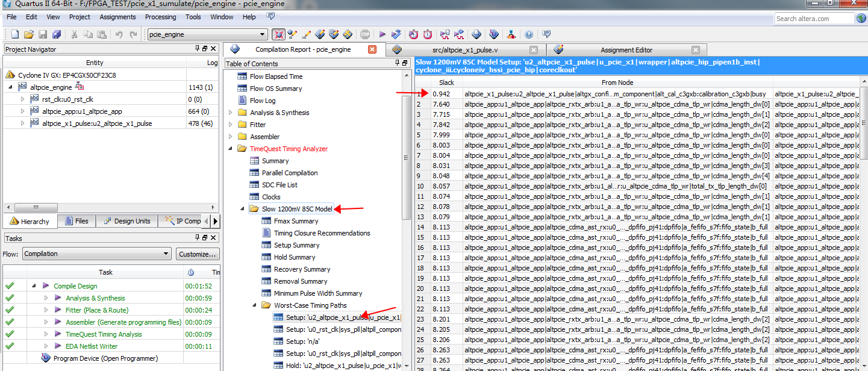
Task: Open the Programmer toolbar icon
Action: click(494, 34)
